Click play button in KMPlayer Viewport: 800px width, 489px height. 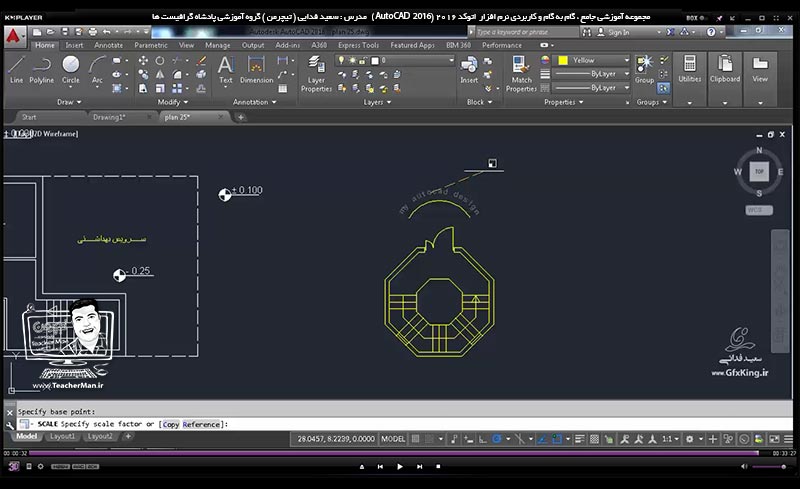(x=399, y=467)
